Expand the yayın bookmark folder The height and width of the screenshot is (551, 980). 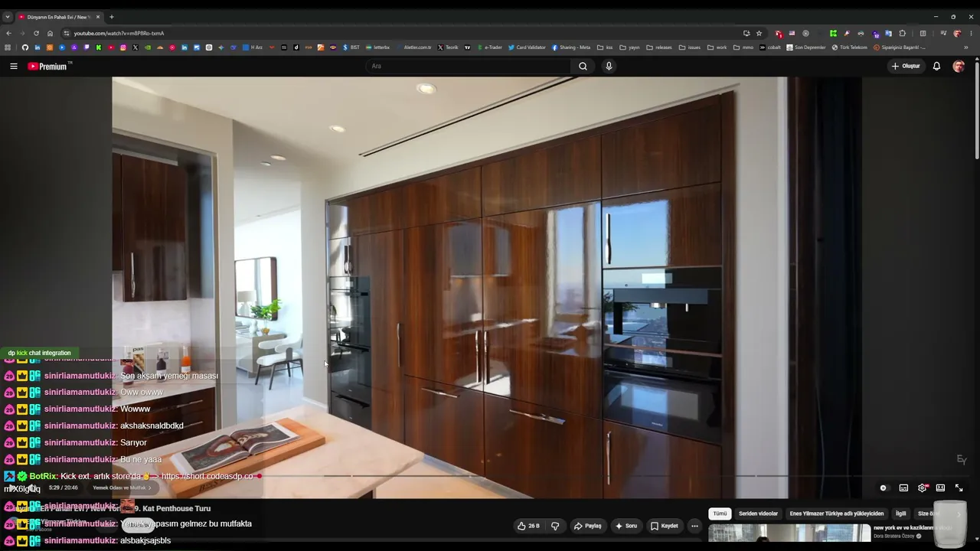point(629,47)
